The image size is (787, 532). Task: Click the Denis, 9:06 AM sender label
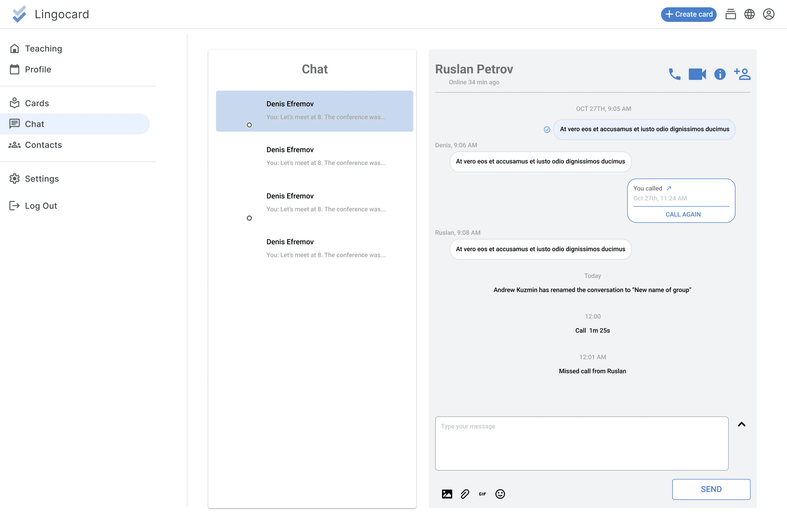point(456,145)
